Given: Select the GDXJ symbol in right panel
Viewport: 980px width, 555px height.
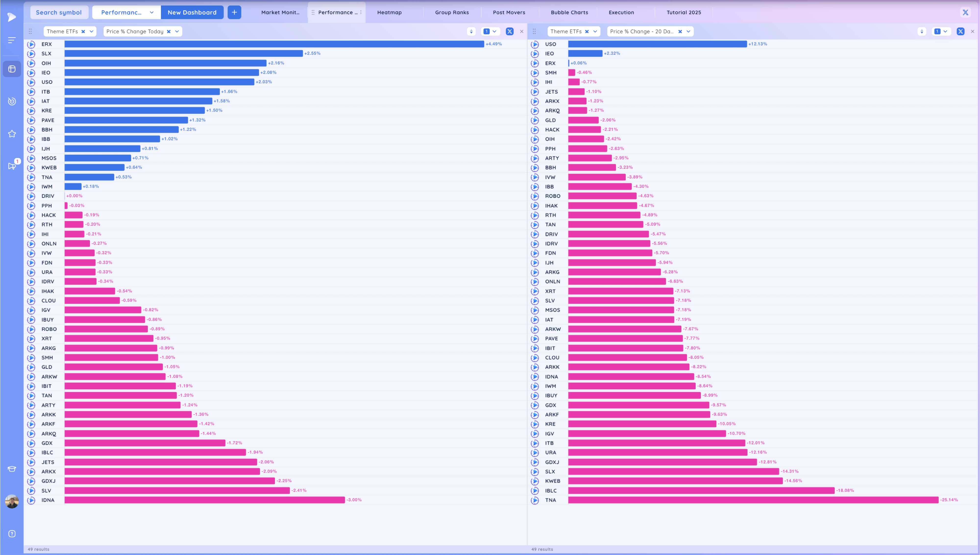Looking at the screenshot, I should tap(552, 462).
